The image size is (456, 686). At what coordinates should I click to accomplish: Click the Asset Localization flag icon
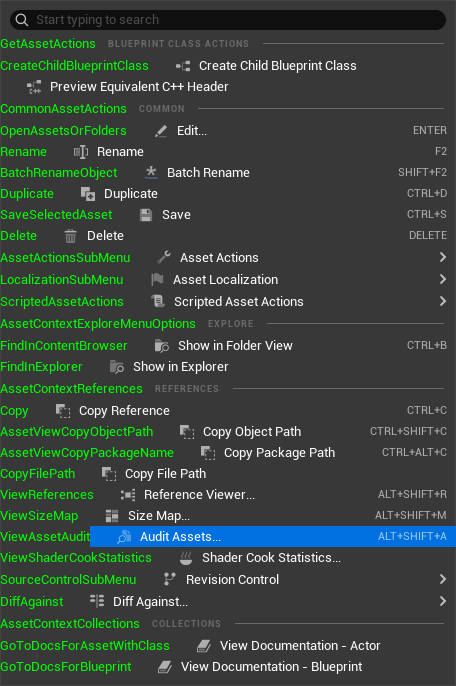(x=157, y=280)
